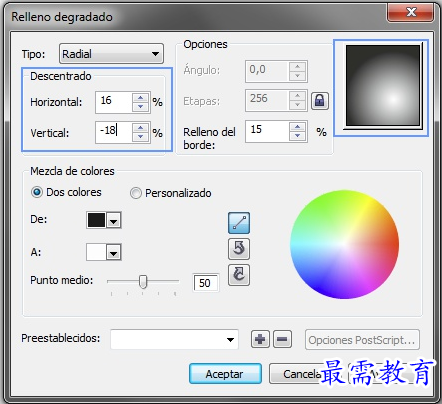
Task: Open the Tipo Radial dropdown
Action: [x=111, y=54]
